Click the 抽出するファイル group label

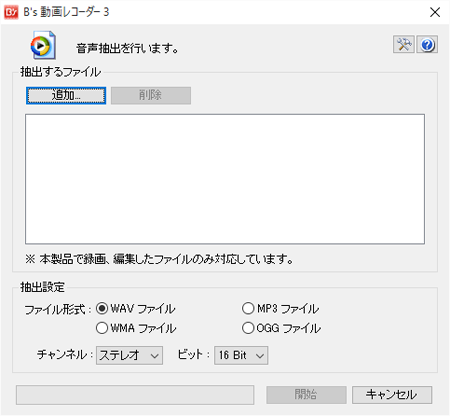60,72
